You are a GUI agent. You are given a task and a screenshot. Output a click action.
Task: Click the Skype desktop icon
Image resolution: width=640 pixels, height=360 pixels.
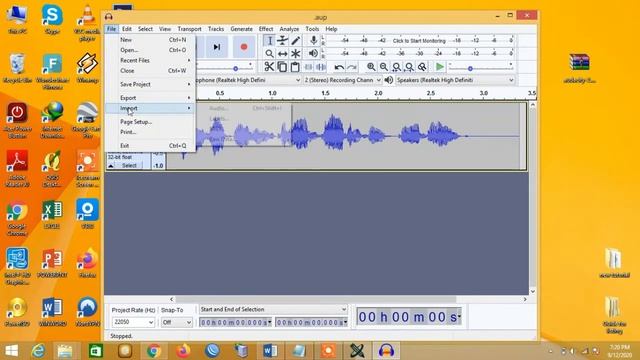pos(52,19)
